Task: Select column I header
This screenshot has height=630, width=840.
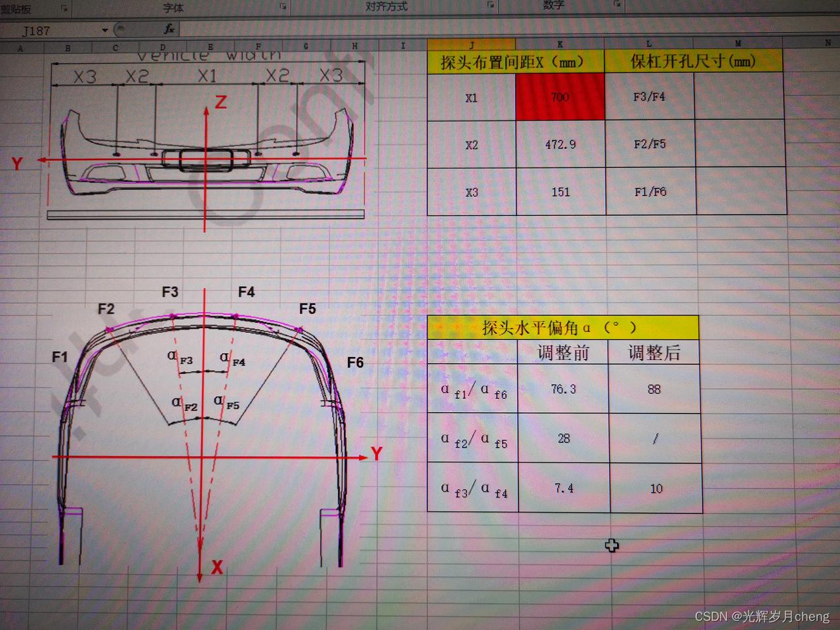Action: click(x=403, y=45)
